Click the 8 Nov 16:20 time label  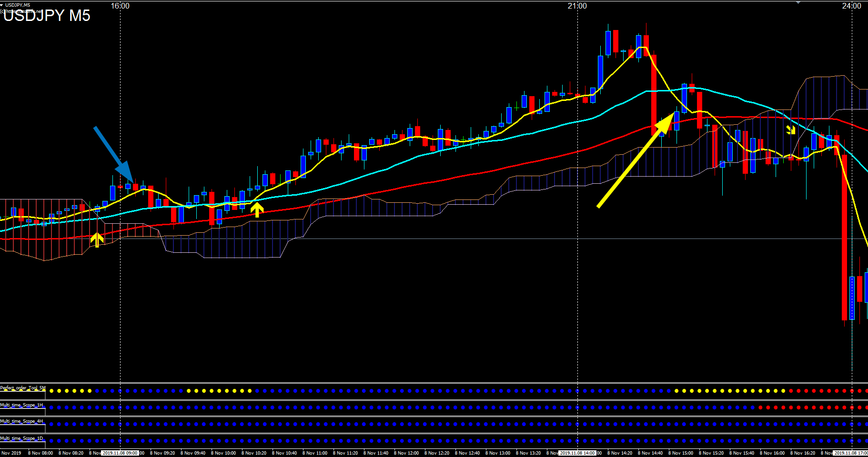pos(803,453)
